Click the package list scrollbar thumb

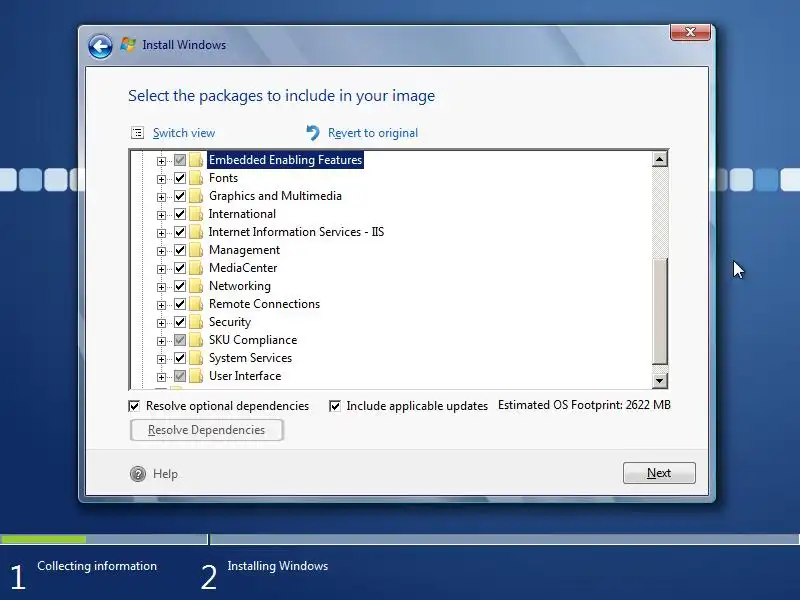[x=660, y=311]
